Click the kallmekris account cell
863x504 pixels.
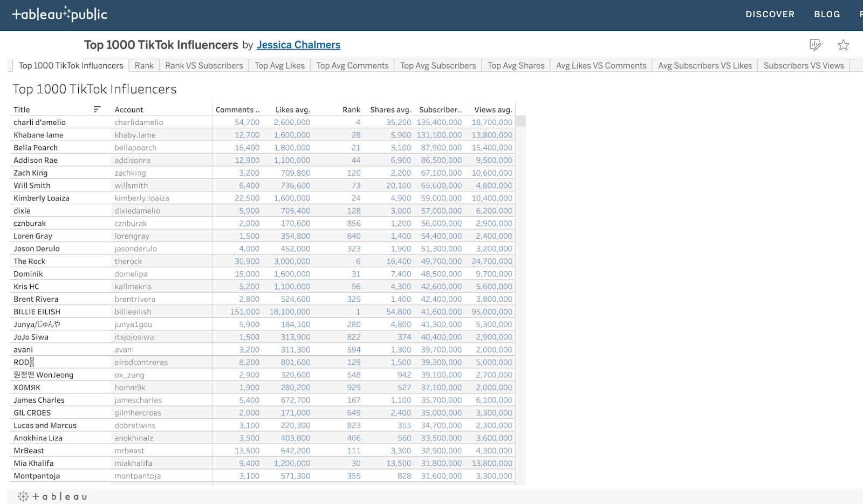pyautogui.click(x=133, y=287)
